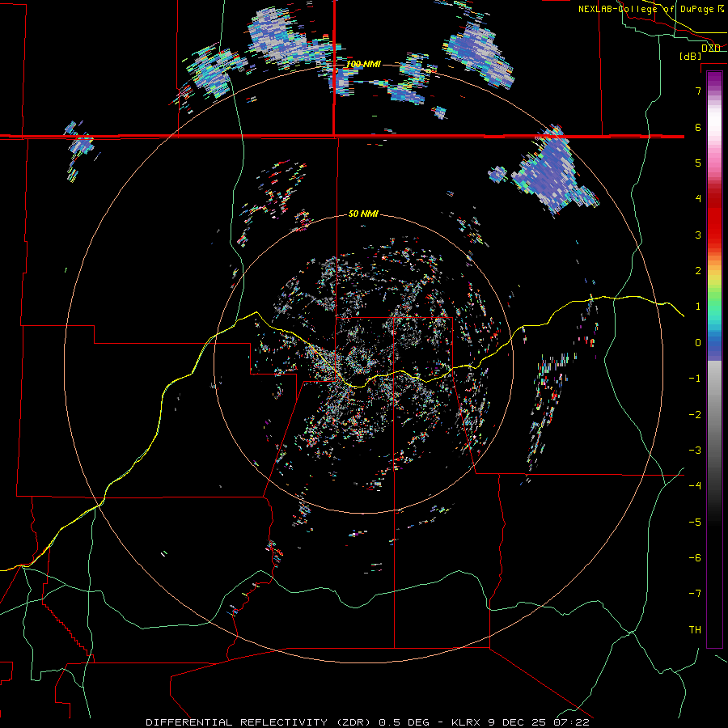Image resolution: width=728 pixels, height=728 pixels.
Task: Click the "0.5 DEG" elevation text
Action: (404, 722)
